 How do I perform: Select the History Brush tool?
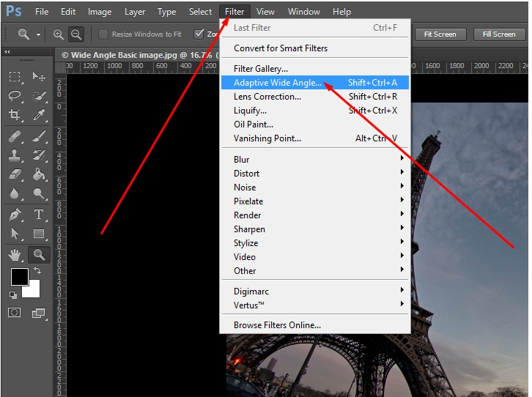39,155
